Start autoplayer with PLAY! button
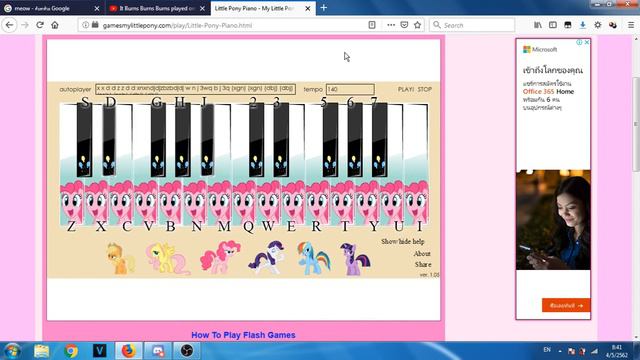Image resolution: width=640 pixels, height=360 pixels. (406, 89)
